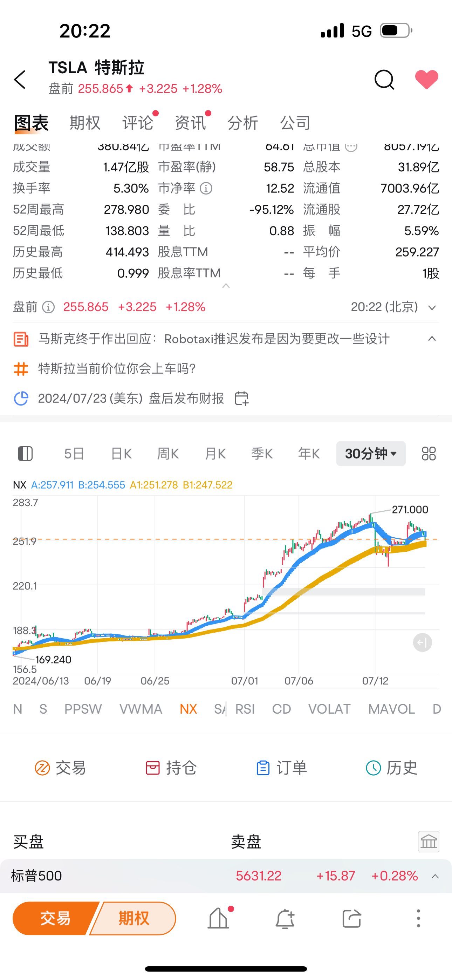Tap the 271.000 high price label
452x980 pixels.
point(410,509)
